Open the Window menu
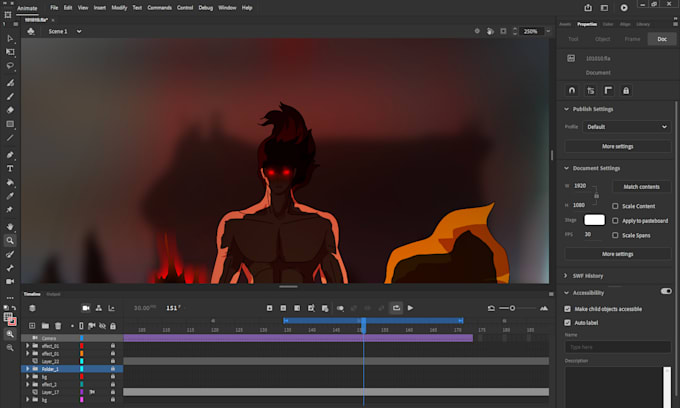 point(227,8)
